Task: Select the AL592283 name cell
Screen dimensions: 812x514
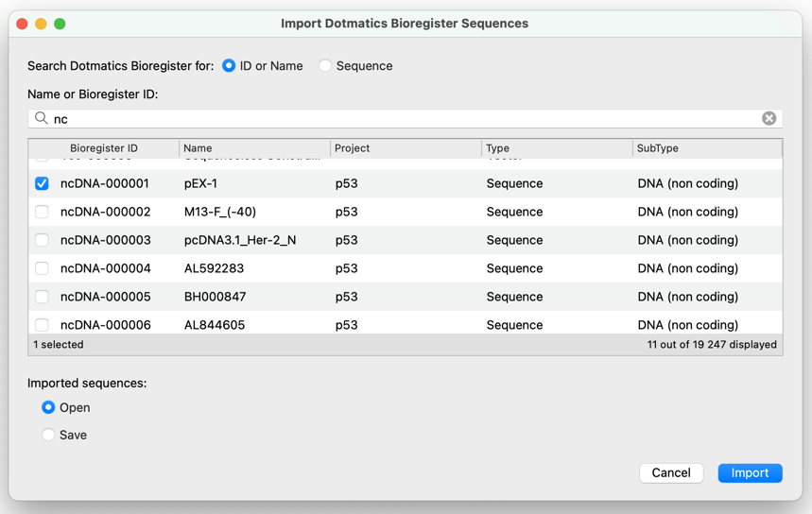Action: 214,268
